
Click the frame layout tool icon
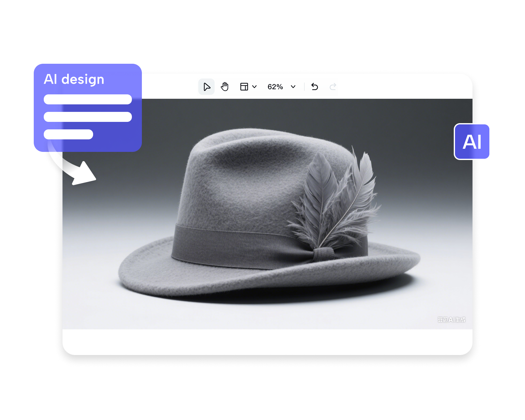(244, 87)
